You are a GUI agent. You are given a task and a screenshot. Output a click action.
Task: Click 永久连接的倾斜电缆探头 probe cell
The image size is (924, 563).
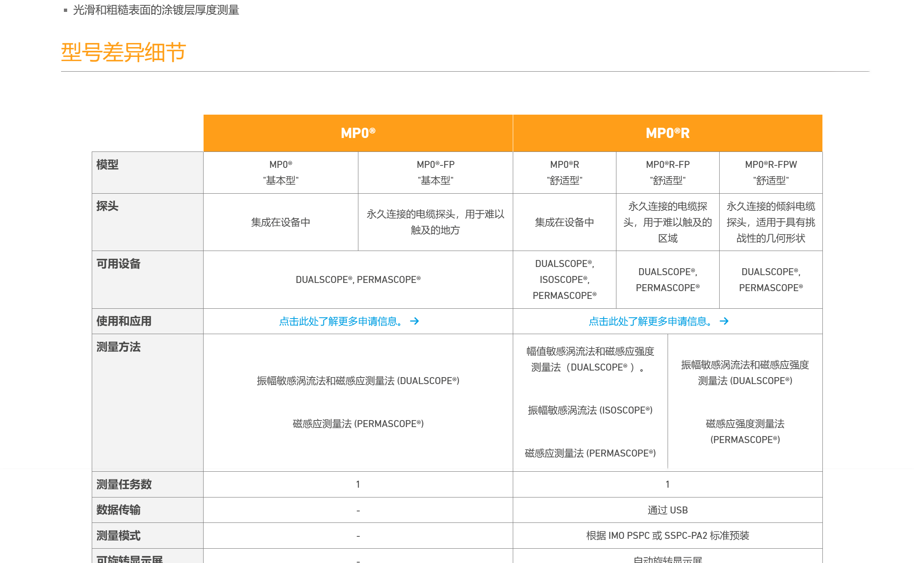pos(771,222)
